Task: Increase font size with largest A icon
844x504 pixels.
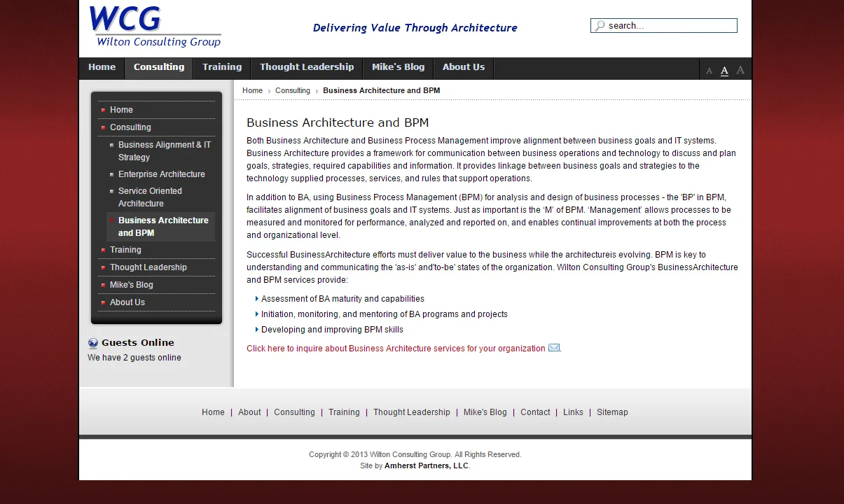Action: click(x=740, y=70)
